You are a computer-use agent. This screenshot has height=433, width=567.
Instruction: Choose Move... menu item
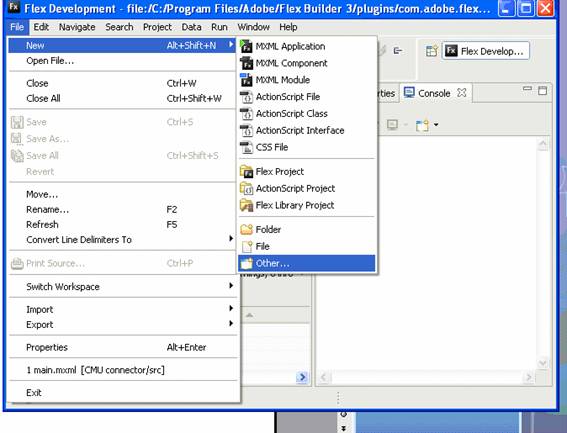[x=122, y=194]
